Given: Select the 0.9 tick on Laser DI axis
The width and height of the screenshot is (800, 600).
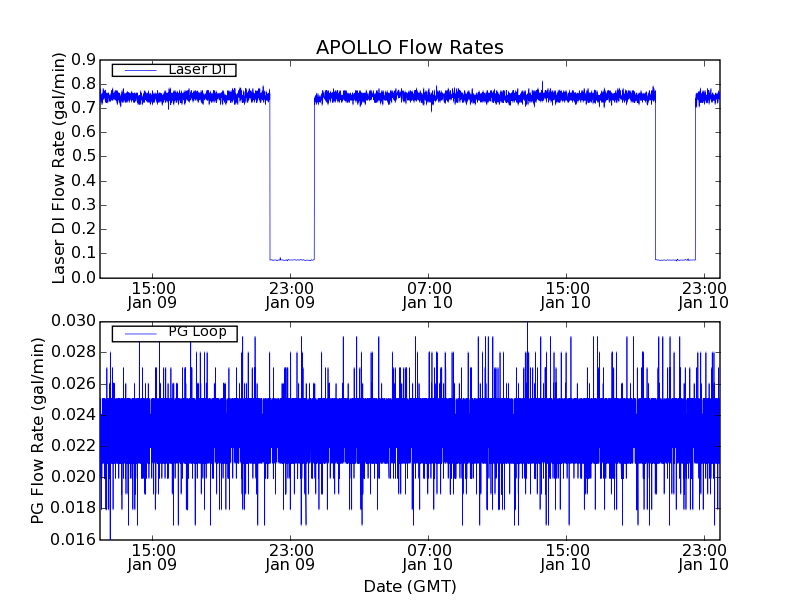Looking at the screenshot, I should tap(84, 60).
